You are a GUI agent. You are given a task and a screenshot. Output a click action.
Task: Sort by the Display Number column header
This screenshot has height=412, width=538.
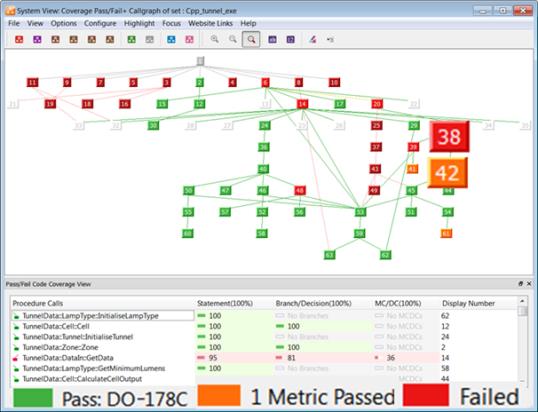click(468, 303)
